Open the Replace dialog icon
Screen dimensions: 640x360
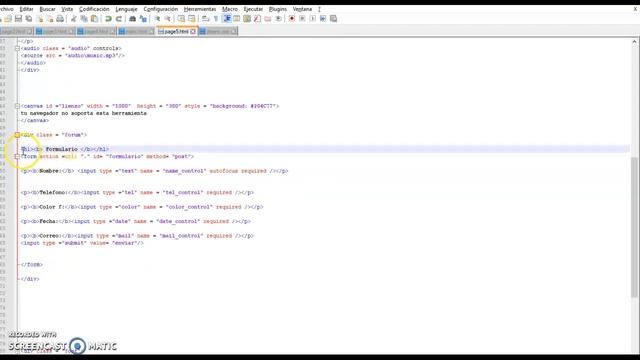pyautogui.click(x=143, y=19)
